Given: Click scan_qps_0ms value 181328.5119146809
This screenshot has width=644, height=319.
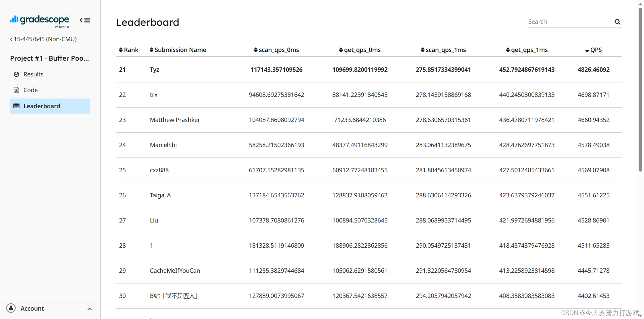Looking at the screenshot, I should point(276,246).
